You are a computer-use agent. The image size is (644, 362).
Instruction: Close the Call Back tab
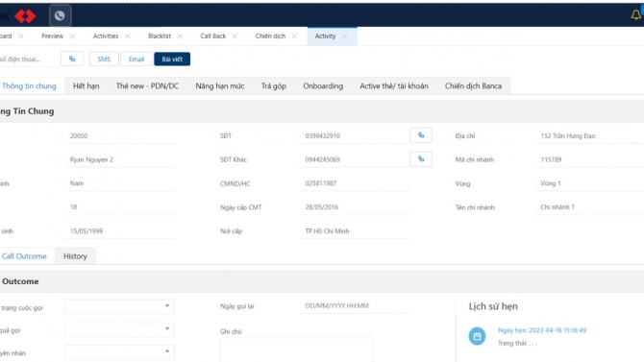click(x=235, y=36)
